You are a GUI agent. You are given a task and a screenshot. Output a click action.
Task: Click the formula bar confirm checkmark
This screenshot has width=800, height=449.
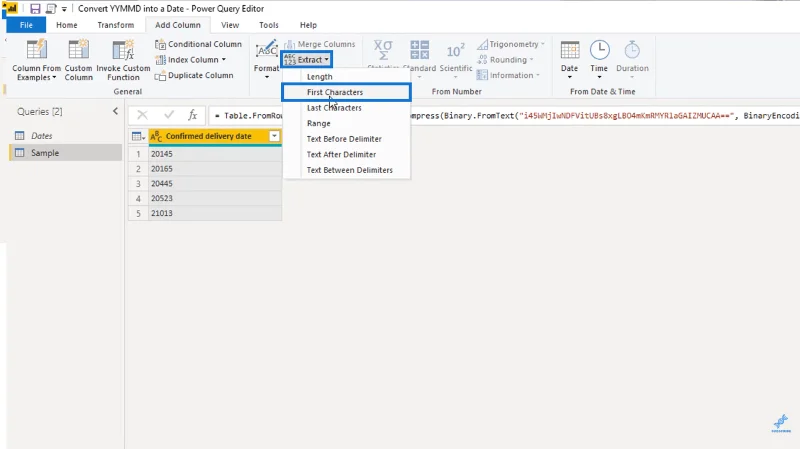169,115
